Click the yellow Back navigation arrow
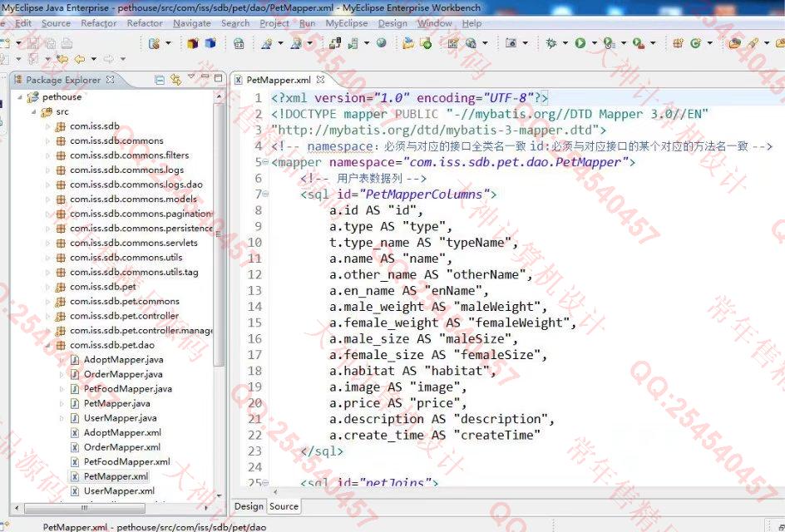785x532 pixels. pyautogui.click(x=80, y=59)
